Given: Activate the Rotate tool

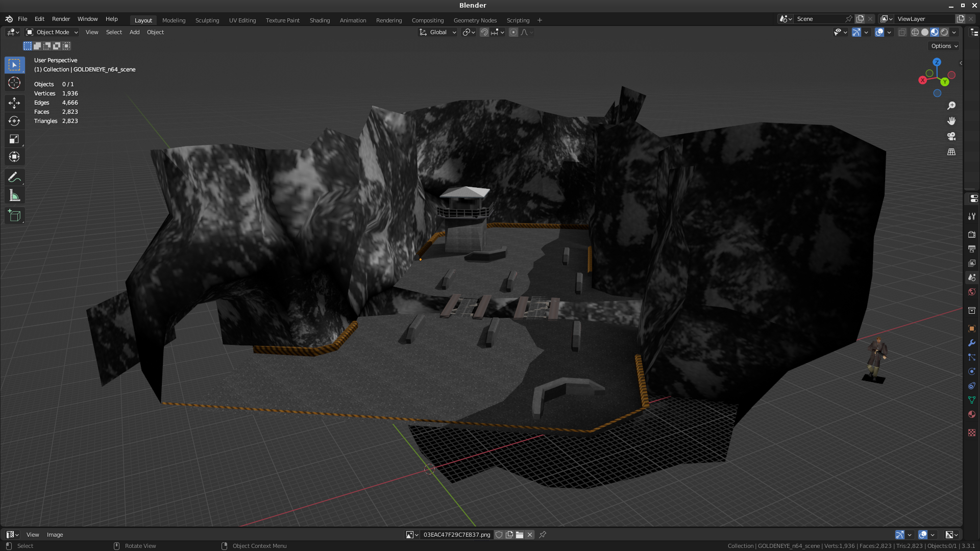Looking at the screenshot, I should pyautogui.click(x=14, y=121).
